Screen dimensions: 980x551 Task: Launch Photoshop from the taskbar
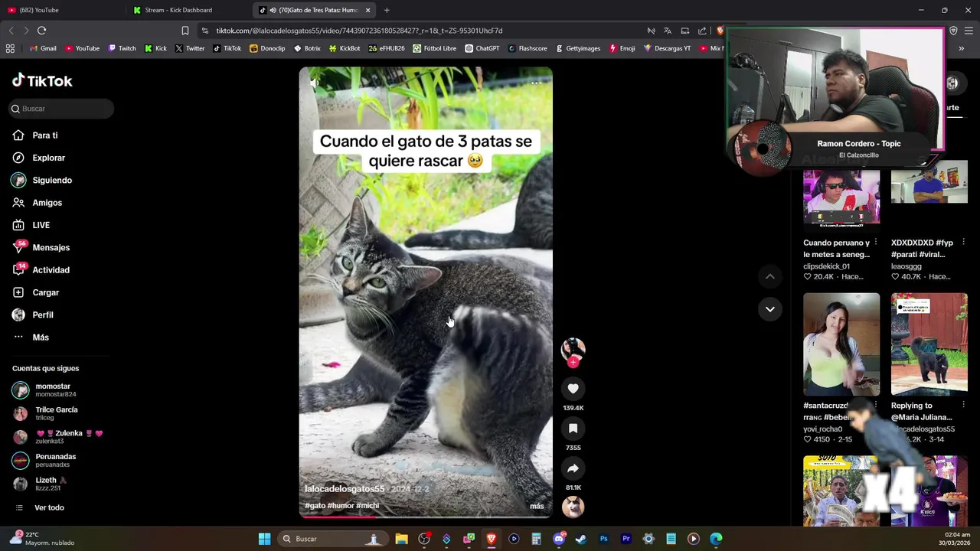coord(603,539)
